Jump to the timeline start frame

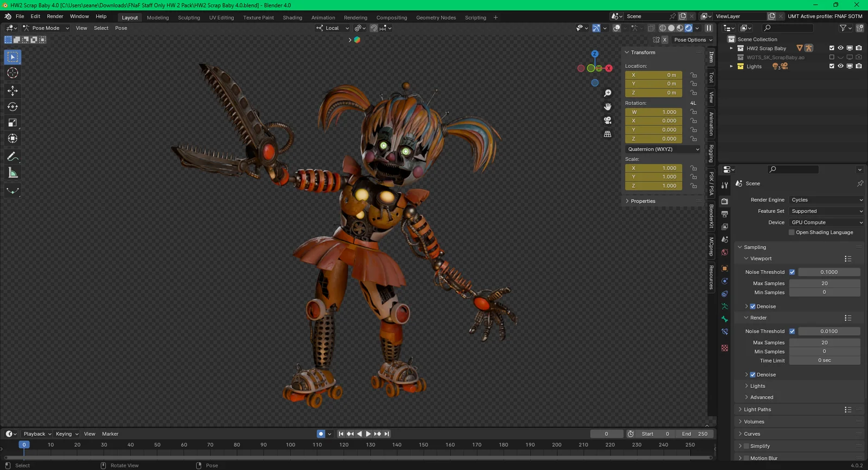pyautogui.click(x=341, y=434)
